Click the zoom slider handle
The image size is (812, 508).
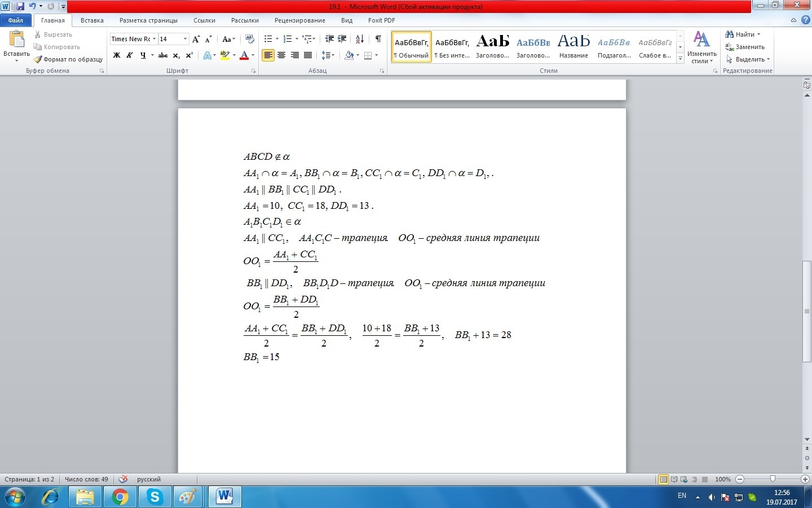(x=773, y=479)
